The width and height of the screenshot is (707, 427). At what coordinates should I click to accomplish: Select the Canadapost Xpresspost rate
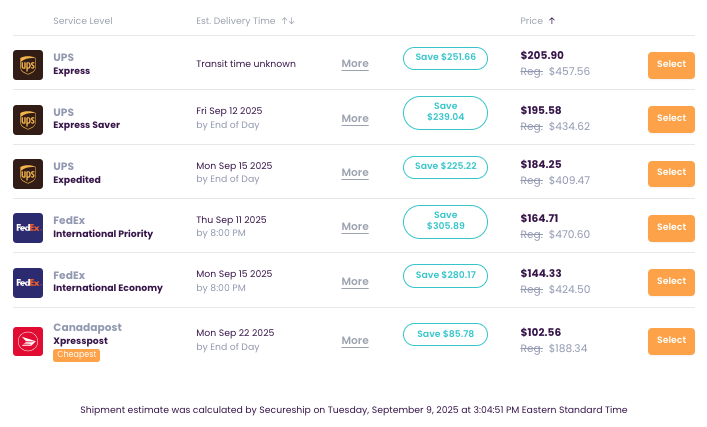(671, 341)
